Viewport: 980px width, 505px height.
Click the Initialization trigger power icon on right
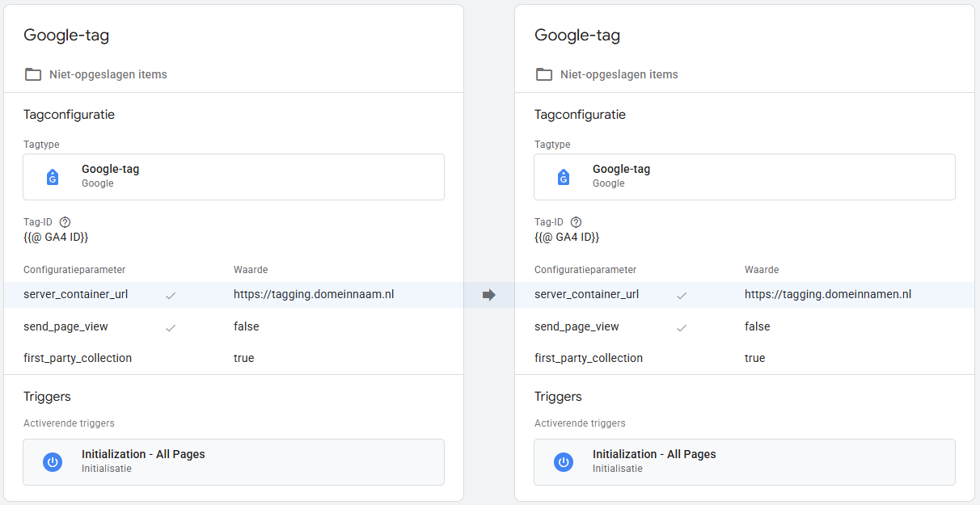[564, 462]
